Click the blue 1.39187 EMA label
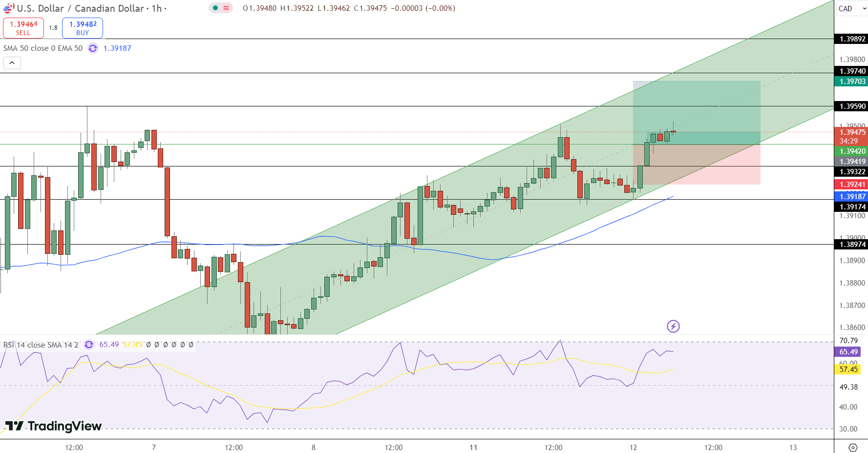 [x=851, y=197]
